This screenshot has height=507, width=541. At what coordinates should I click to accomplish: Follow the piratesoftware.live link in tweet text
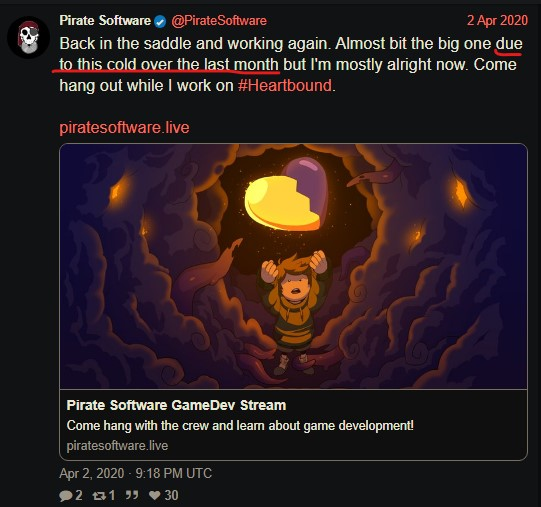pos(124,127)
